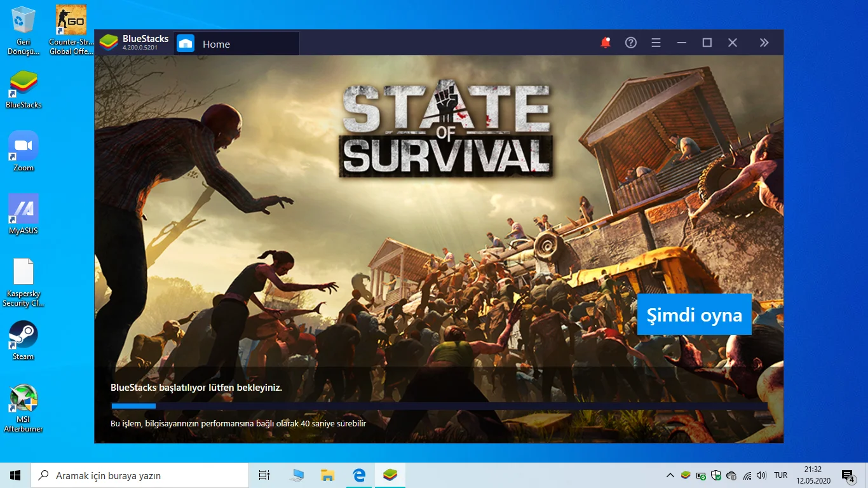Image resolution: width=868 pixels, height=488 pixels.
Task: Open Task View on the taskbar
Action: (x=264, y=475)
